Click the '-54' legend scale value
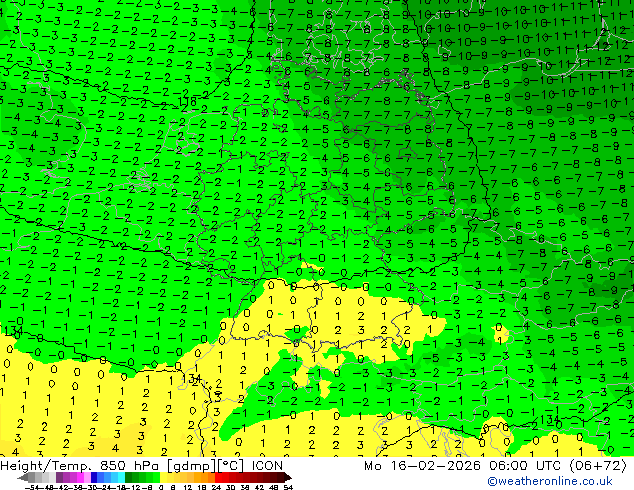634x490 pixels. [x=32, y=487]
